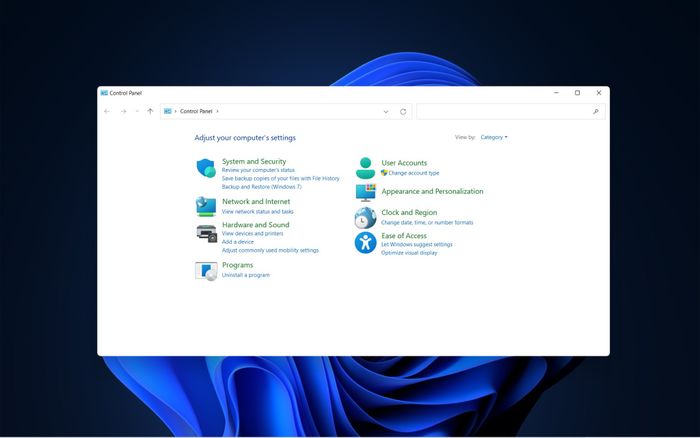Click the address bar Control Panel icon
700x438 pixels.
pyautogui.click(x=167, y=111)
